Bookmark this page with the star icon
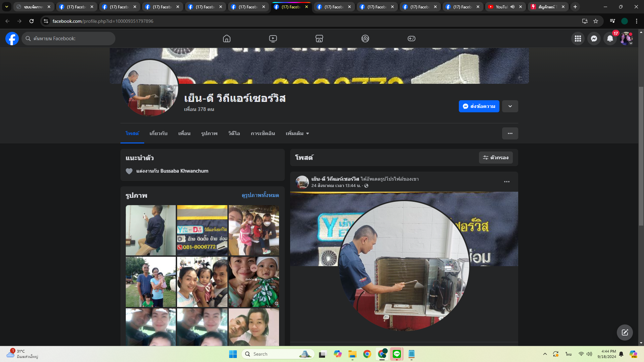 (x=596, y=21)
